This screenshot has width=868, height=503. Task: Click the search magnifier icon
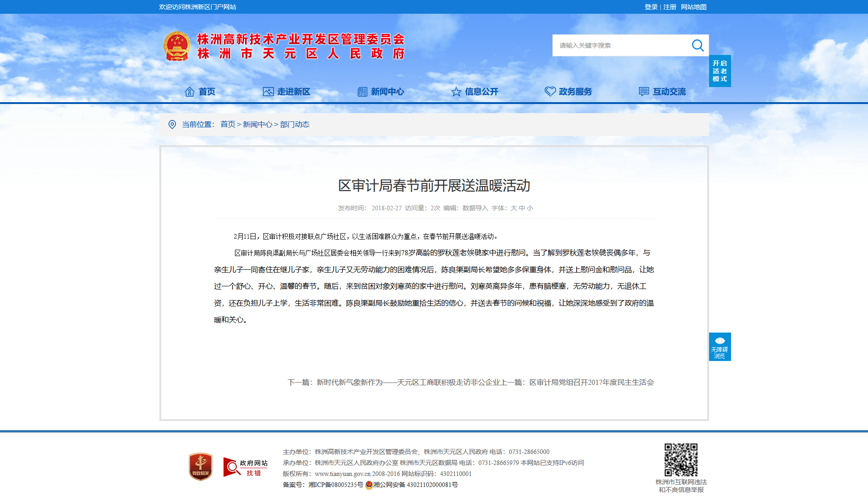698,45
